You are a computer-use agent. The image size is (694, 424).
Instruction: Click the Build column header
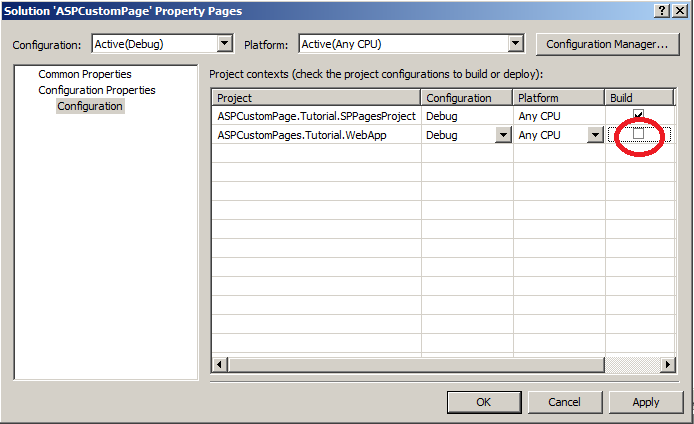638,98
